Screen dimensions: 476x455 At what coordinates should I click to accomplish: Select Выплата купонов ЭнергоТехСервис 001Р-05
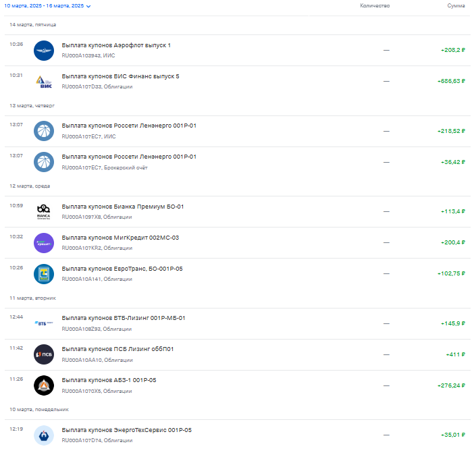(x=126, y=430)
